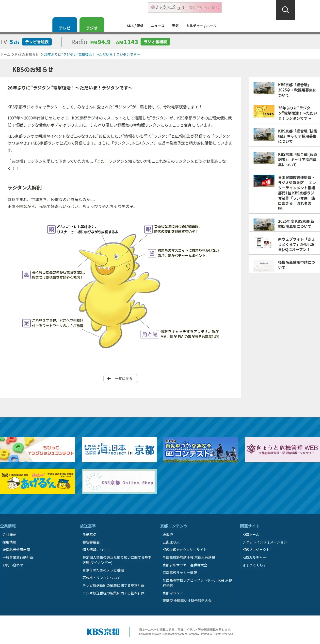Open 一般事業主行動計画 footer link

[18, 557]
